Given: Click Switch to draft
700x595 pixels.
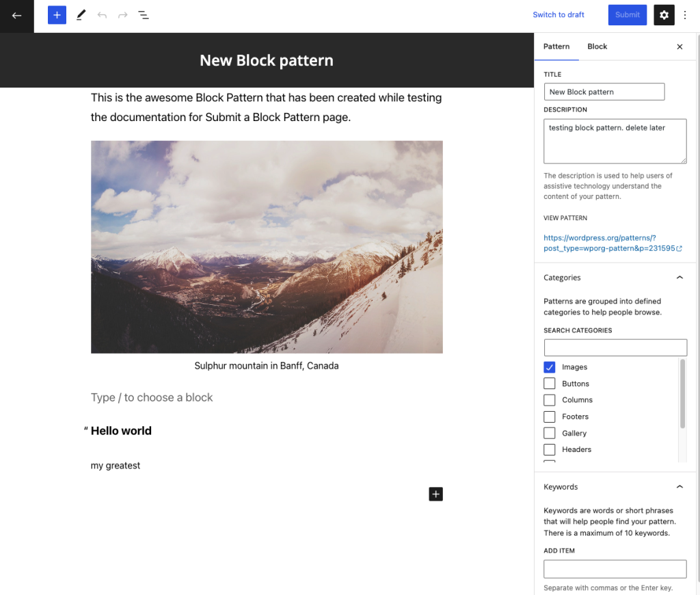Looking at the screenshot, I should pos(558,15).
